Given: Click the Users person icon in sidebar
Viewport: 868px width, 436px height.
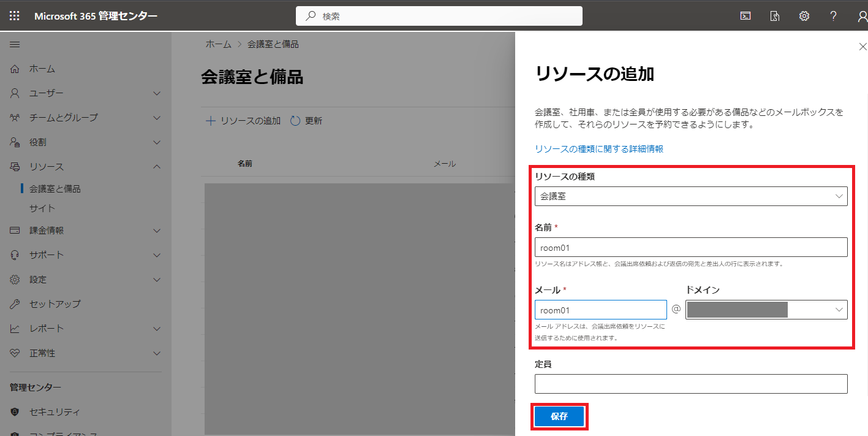Looking at the screenshot, I should pyautogui.click(x=15, y=93).
